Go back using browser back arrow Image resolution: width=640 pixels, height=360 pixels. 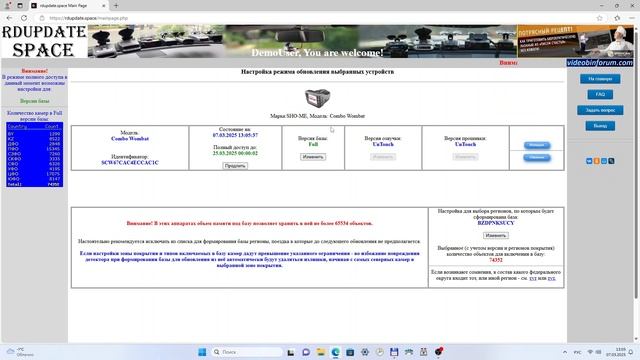(9, 18)
